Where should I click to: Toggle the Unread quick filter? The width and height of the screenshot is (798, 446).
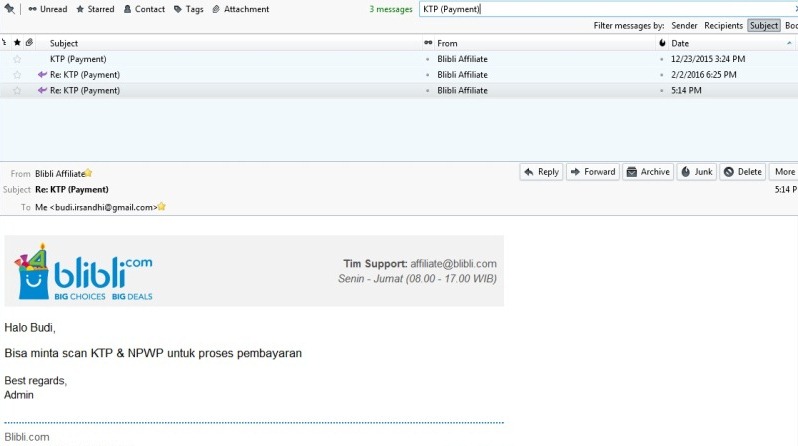[x=48, y=9]
